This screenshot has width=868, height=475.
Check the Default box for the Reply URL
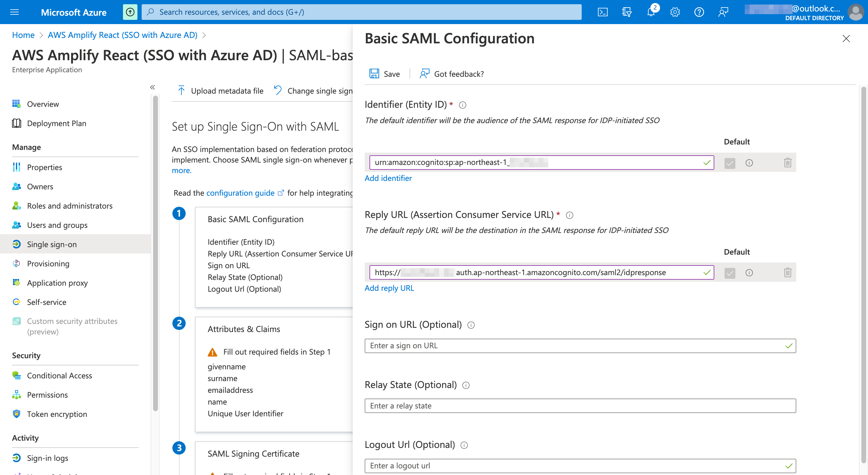(730, 273)
